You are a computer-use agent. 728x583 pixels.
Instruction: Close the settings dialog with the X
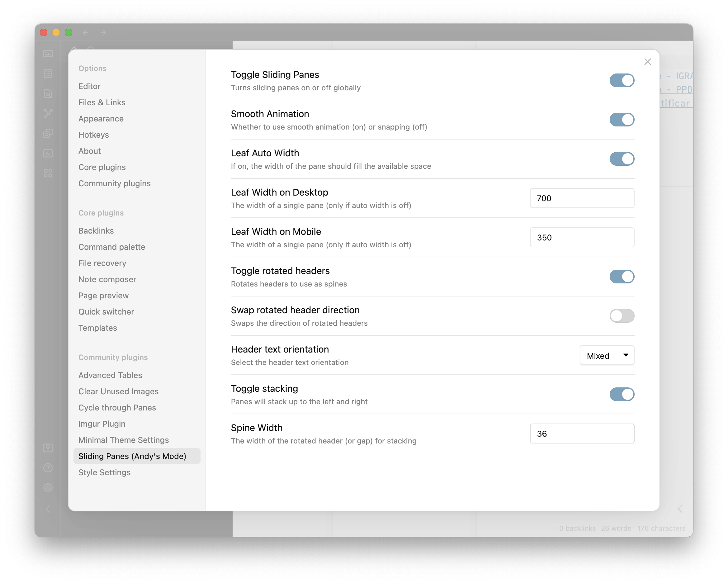[648, 61]
